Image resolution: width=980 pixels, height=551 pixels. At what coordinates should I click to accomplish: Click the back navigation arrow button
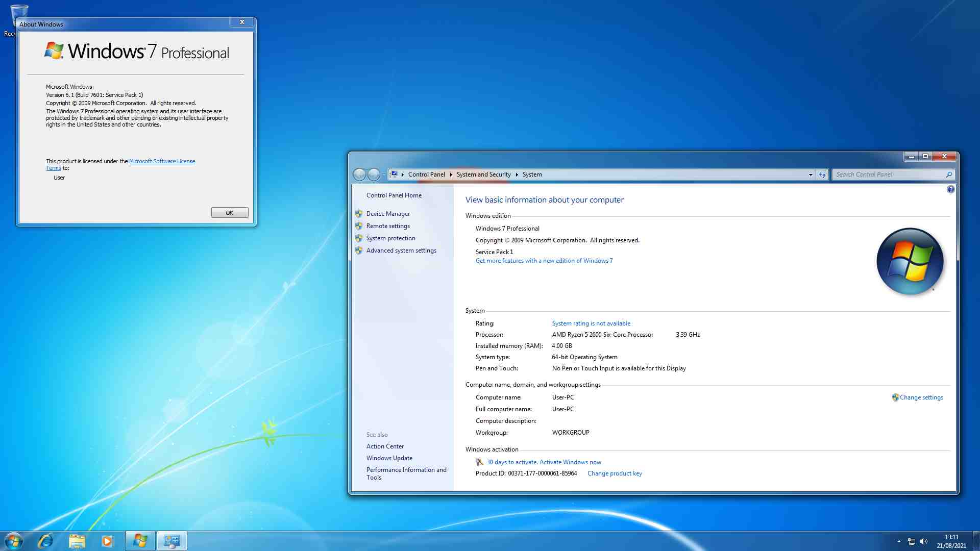[x=359, y=174]
